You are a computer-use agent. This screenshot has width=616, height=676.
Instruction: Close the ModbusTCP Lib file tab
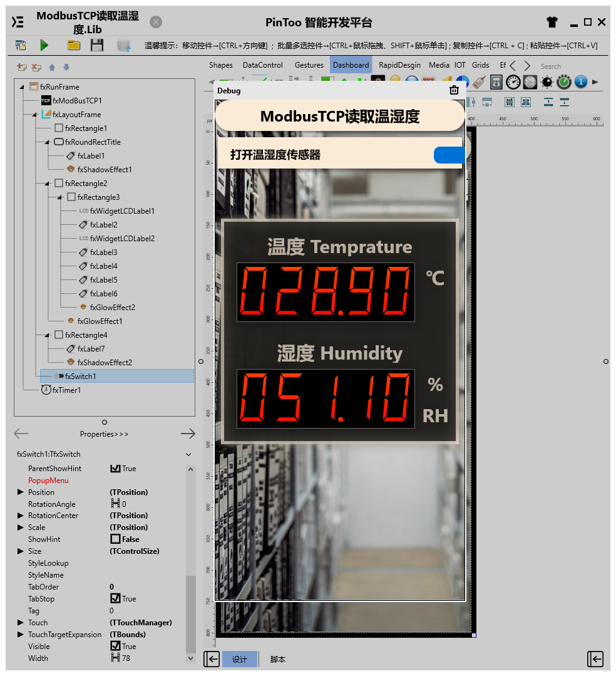[156, 22]
